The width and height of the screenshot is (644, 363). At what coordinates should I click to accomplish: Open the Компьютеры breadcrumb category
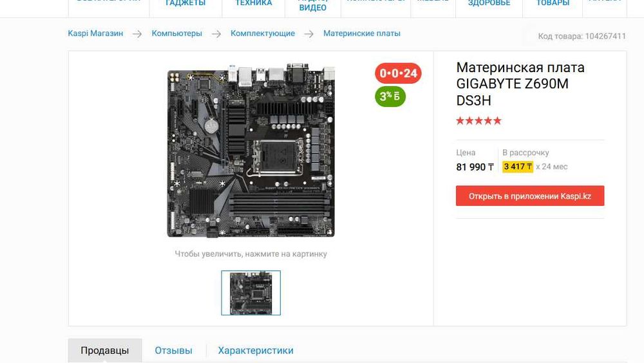click(x=176, y=33)
